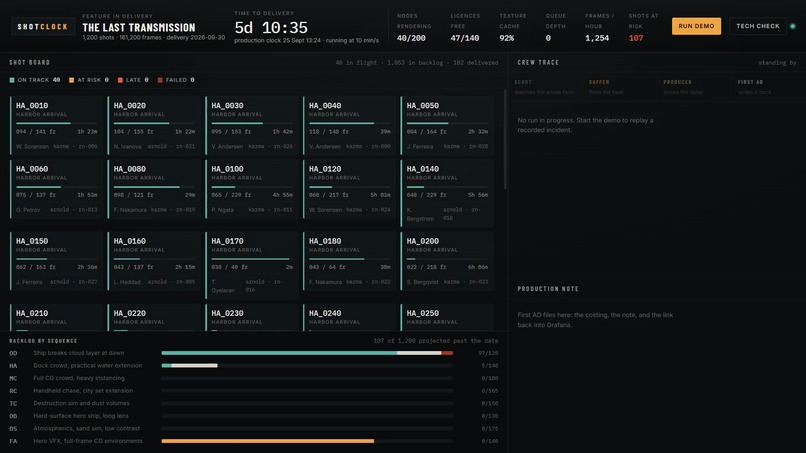Open shot card HA_0200

[447, 261]
